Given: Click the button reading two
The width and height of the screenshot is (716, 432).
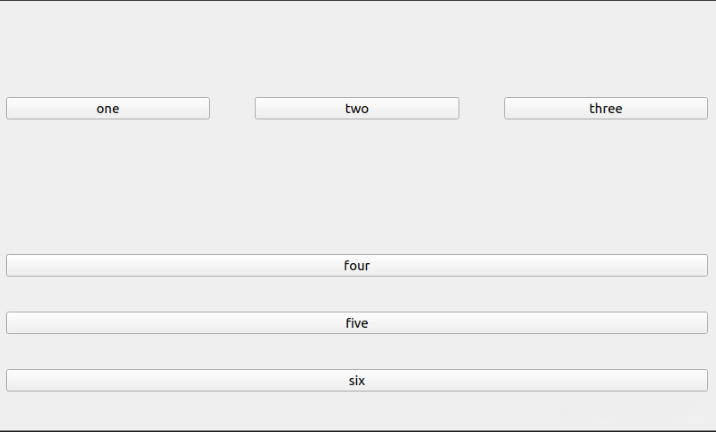Looking at the screenshot, I should [x=357, y=108].
